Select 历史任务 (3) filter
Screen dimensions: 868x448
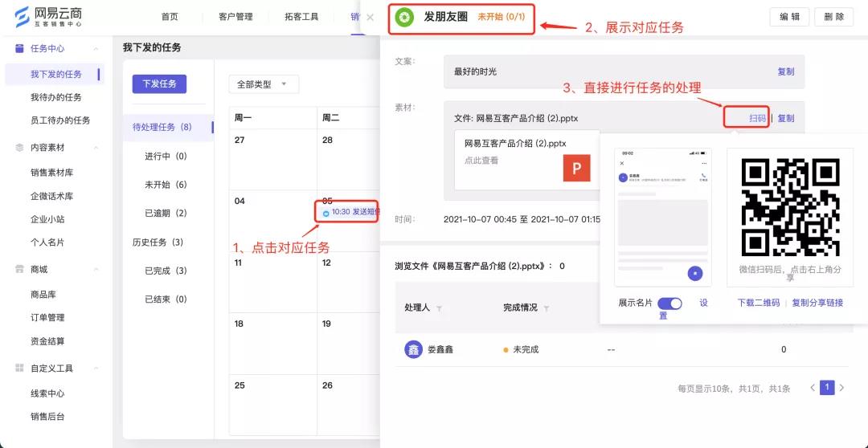(x=158, y=242)
